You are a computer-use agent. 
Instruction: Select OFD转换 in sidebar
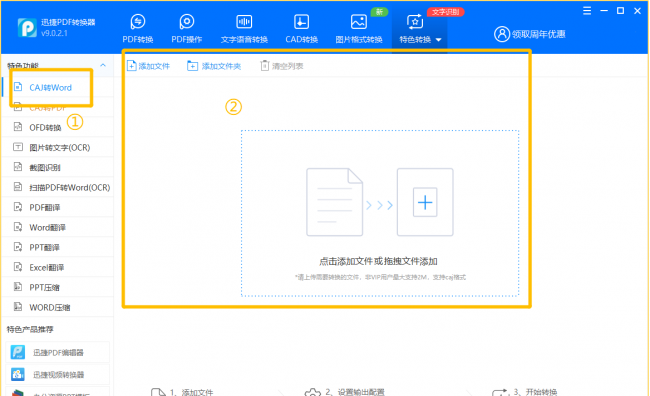pyautogui.click(x=58, y=127)
